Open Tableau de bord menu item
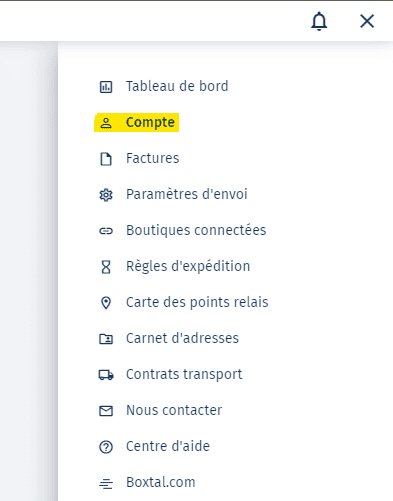Screen dimensions: 393x501 click(x=177, y=86)
